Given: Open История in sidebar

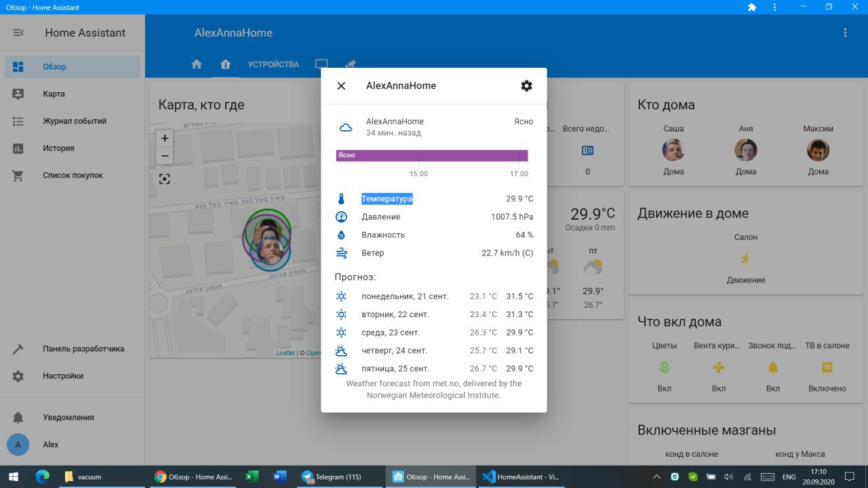Looking at the screenshot, I should 73,148.
